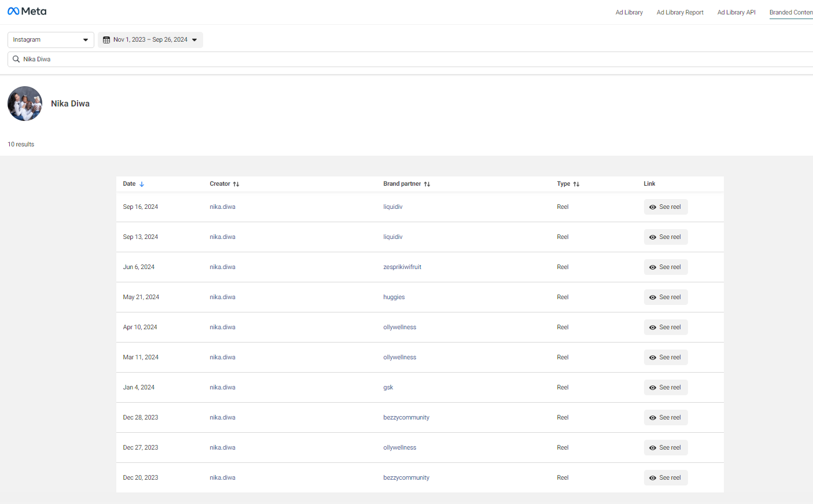Viewport: 813px width, 504px height.
Task: See reel for Sep 16, 2024 row
Action: [x=665, y=207]
